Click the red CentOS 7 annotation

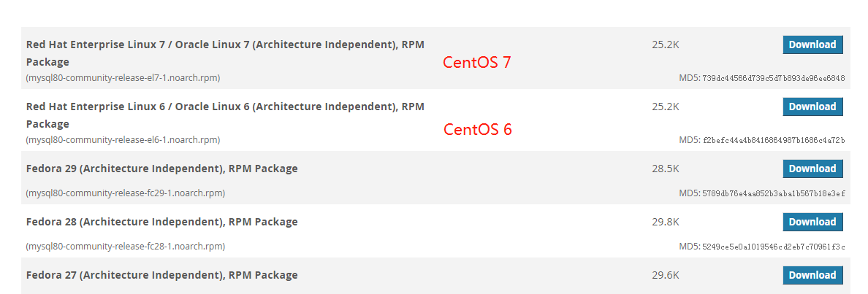[x=476, y=63]
